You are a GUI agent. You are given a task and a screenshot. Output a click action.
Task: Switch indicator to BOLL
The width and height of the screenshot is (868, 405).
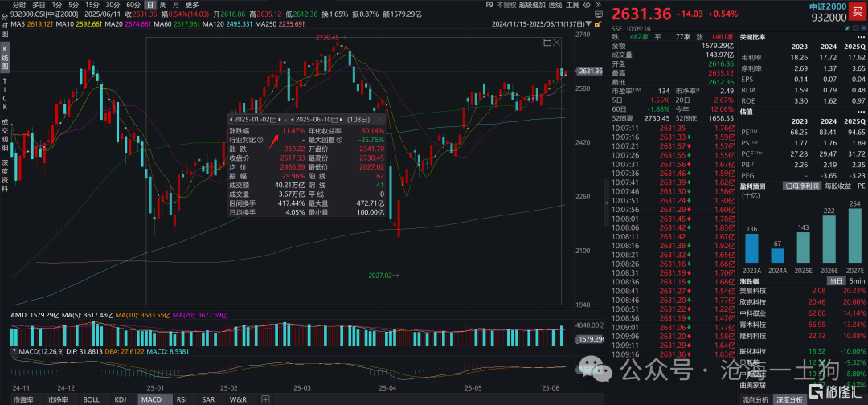coord(92,399)
